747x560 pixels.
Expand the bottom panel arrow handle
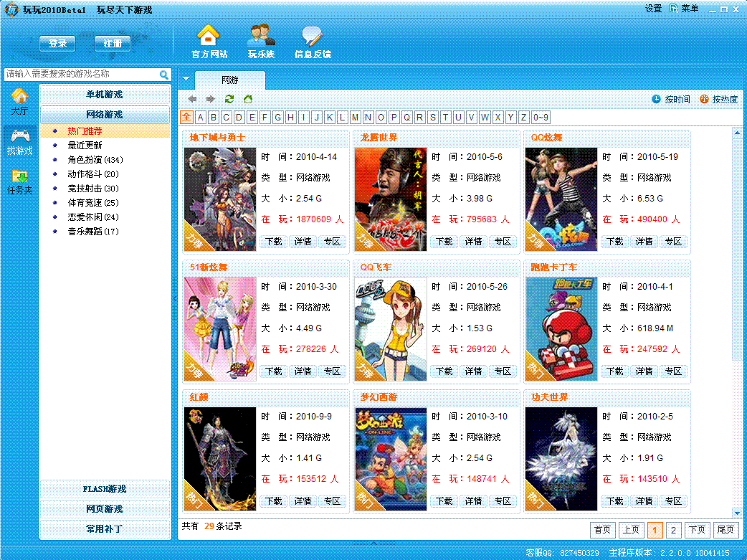373,543
